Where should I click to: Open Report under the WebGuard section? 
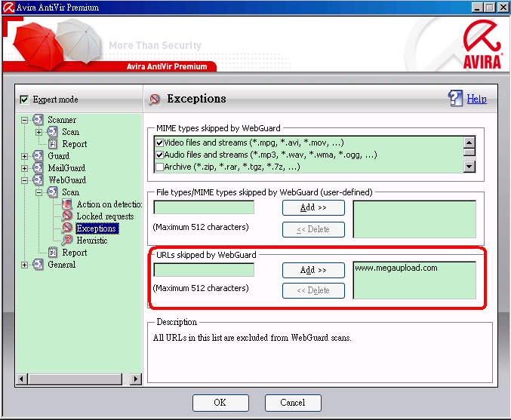(74, 253)
